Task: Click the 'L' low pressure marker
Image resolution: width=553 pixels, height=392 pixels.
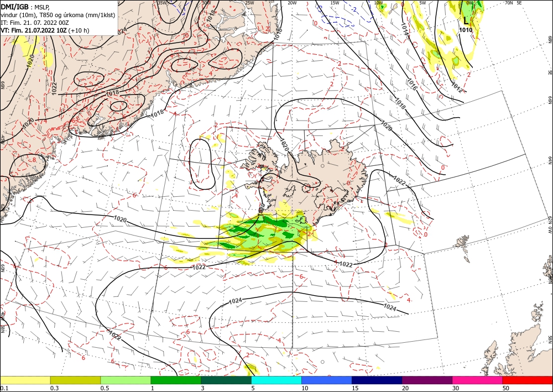Action: point(466,20)
